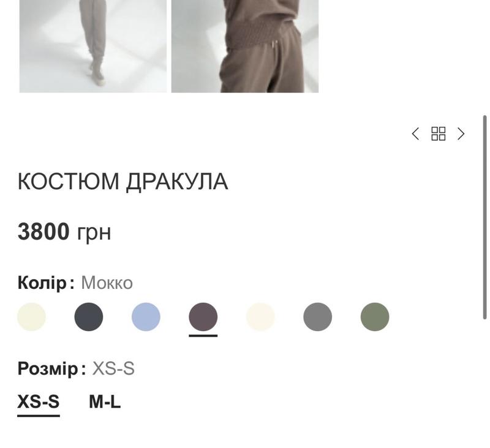Switch size to M-L

click(x=105, y=402)
